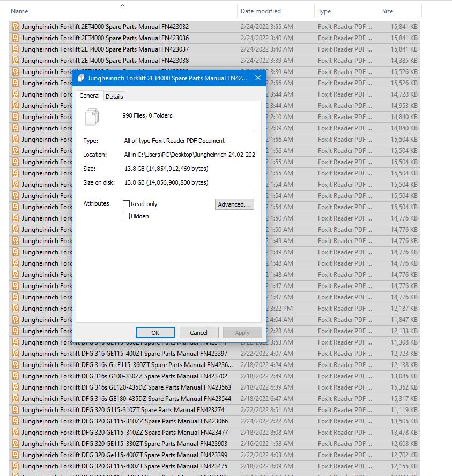Image resolution: width=452 pixels, height=476 pixels.
Task: Select DFG 320 GE115-310ZZ manual FN423066
Action: 125,421
